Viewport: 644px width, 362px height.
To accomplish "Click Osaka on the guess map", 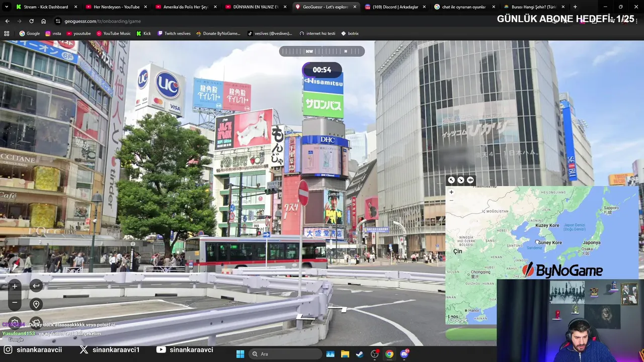I will click(587, 249).
